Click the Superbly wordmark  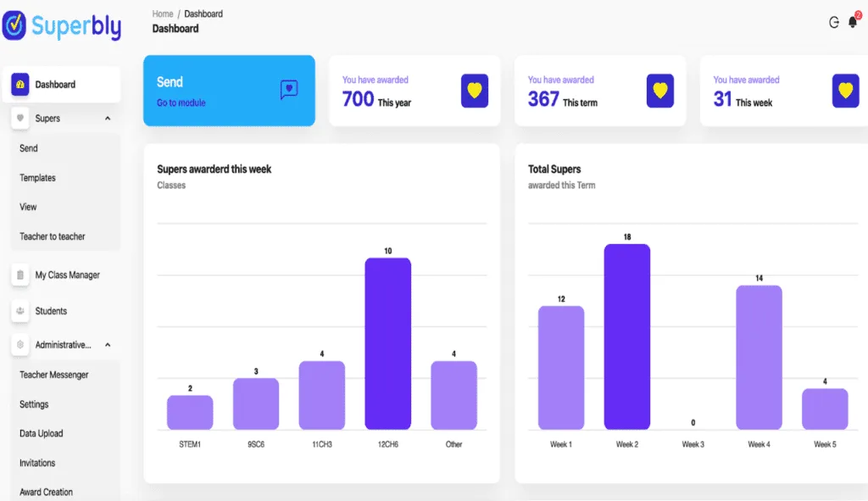click(76, 25)
